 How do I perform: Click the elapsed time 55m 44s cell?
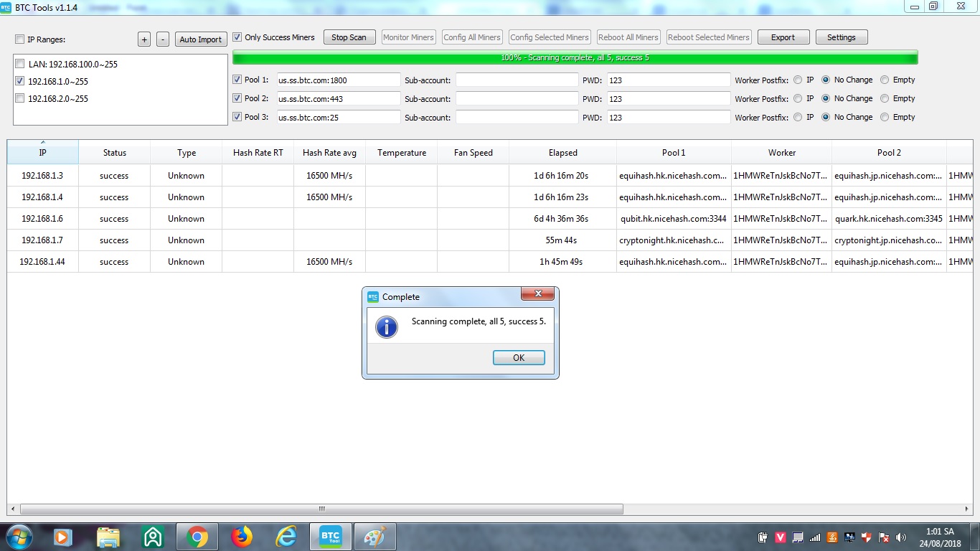pyautogui.click(x=562, y=240)
